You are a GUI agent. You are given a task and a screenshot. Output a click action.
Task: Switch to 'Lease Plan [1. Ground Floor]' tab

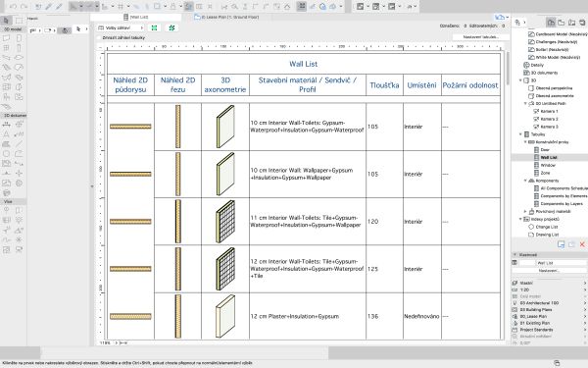(226, 17)
